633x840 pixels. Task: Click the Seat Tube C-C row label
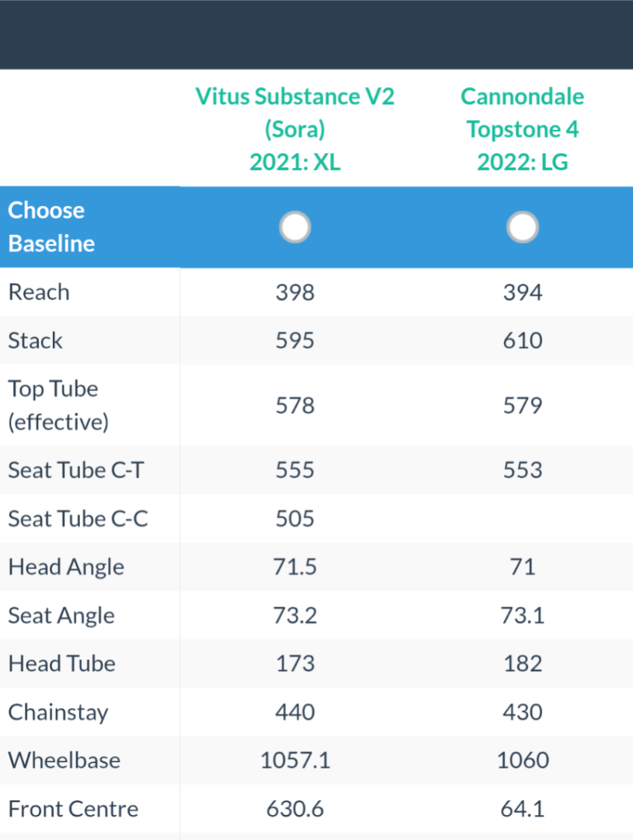coord(78,518)
